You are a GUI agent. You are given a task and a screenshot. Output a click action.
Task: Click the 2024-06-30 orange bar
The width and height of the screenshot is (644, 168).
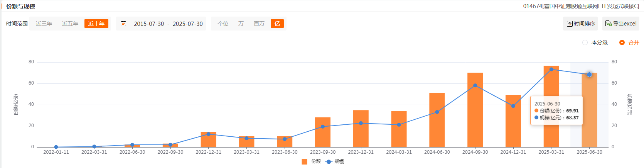(437, 120)
